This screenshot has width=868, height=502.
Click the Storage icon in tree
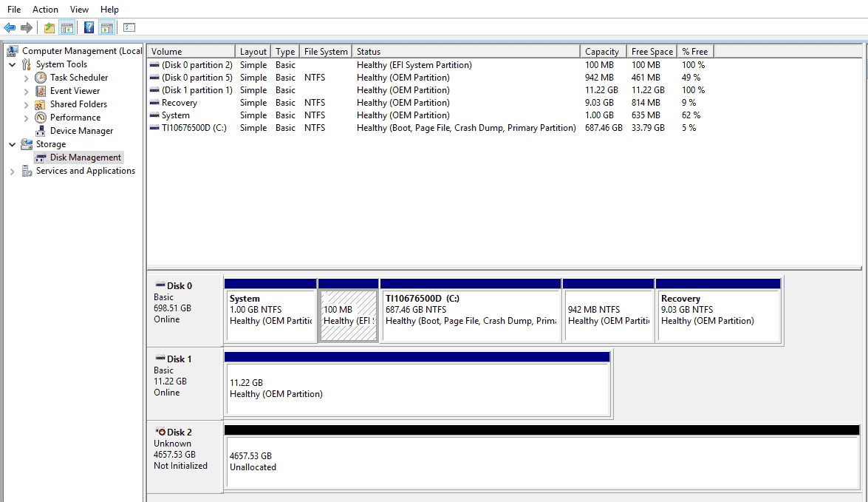pyautogui.click(x=27, y=144)
